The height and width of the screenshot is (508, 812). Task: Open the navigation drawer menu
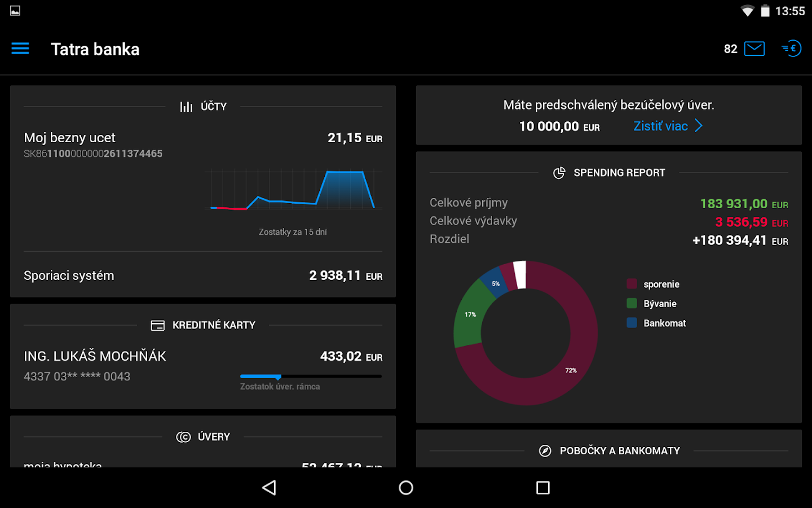(x=20, y=49)
